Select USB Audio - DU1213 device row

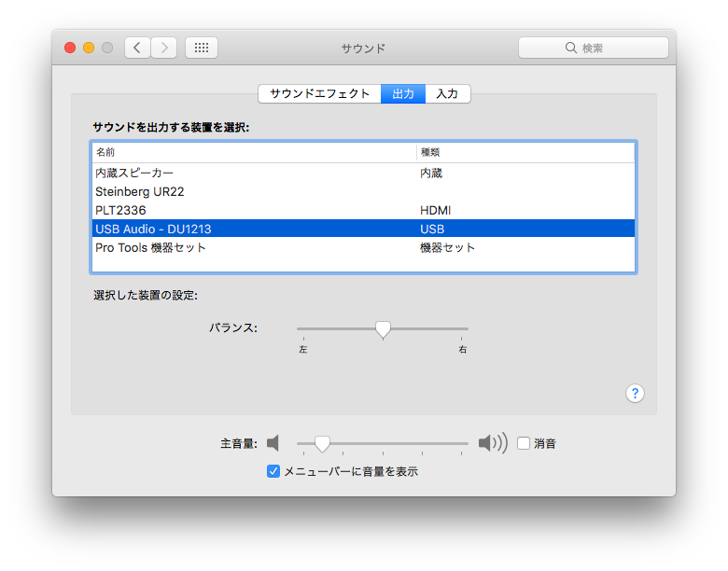coord(363,229)
